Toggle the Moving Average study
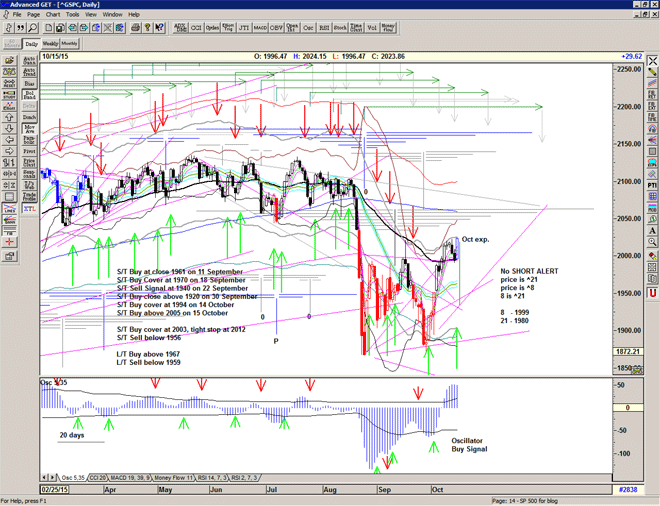 tap(29, 128)
